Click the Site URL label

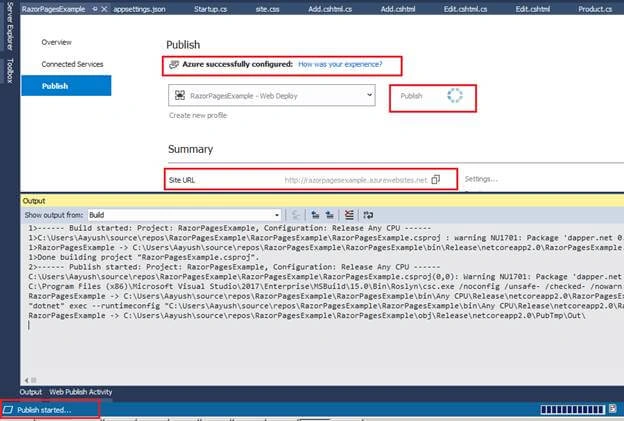pos(182,180)
